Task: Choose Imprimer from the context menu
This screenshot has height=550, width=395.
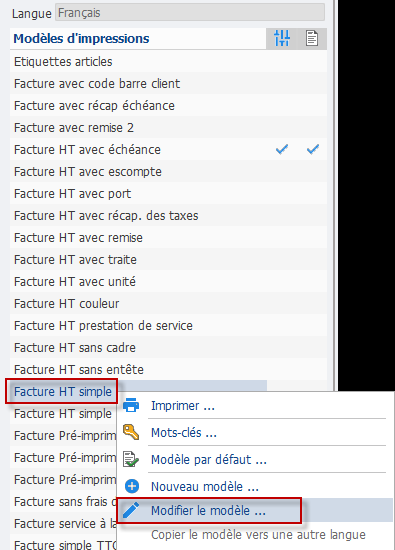Action: (182, 405)
